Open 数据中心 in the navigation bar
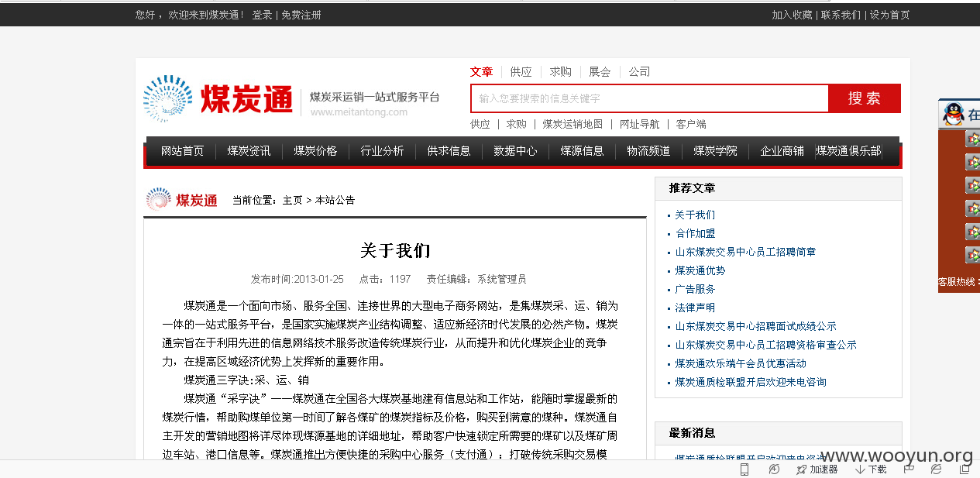This screenshot has height=478, width=980. [515, 151]
